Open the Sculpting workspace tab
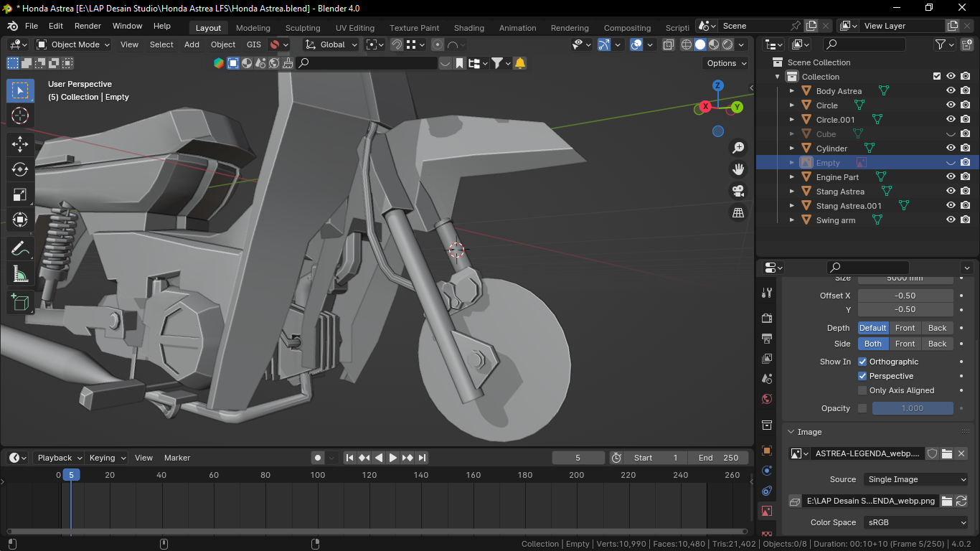 (x=302, y=28)
